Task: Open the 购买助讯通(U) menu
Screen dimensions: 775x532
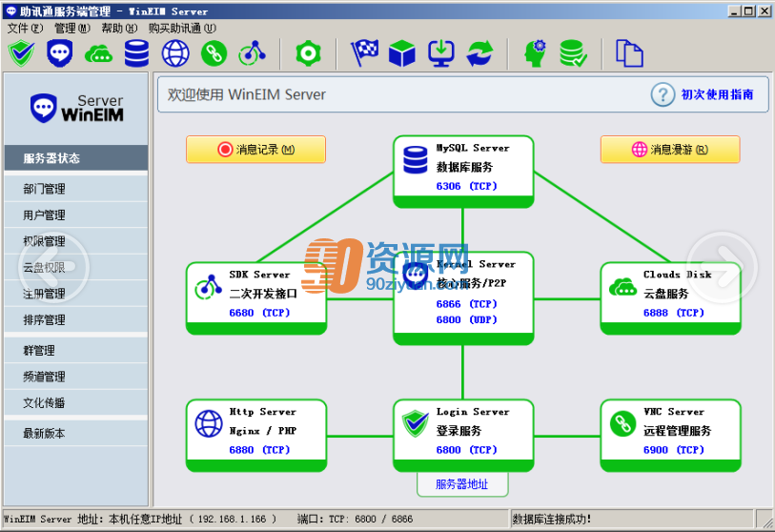Action: (182, 29)
